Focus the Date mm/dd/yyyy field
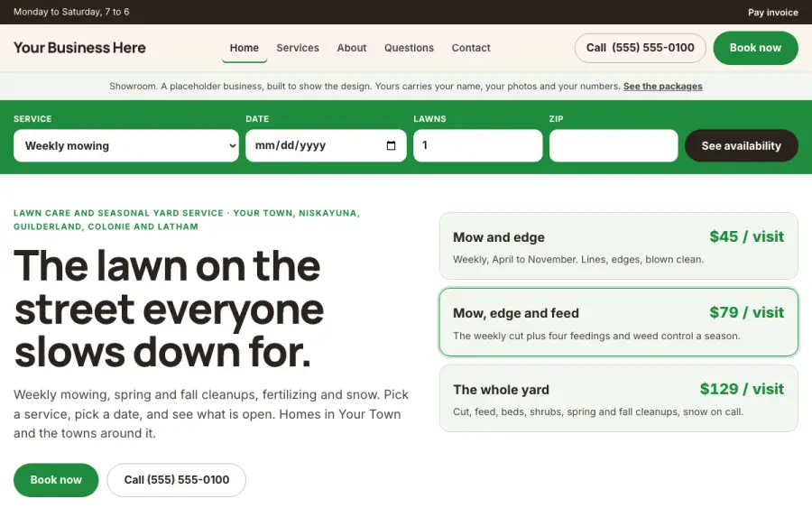Image resolution: width=812 pixels, height=508 pixels. 326,145
